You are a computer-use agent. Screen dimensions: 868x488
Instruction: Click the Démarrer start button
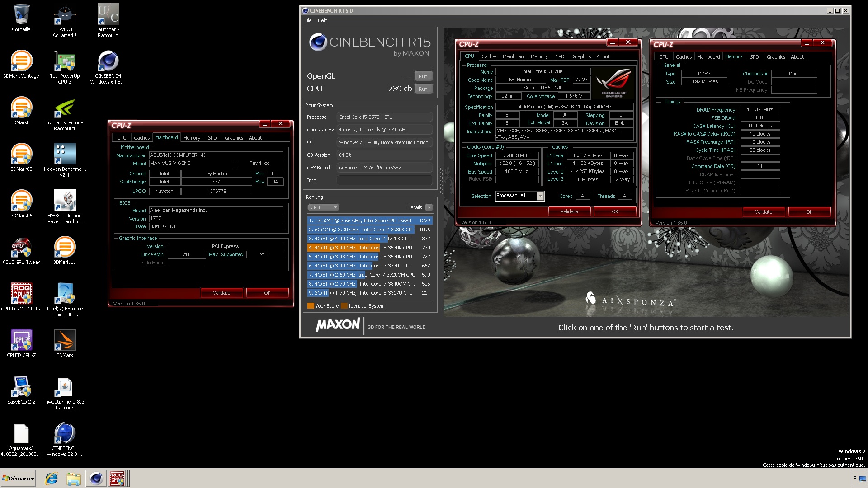pos(18,479)
